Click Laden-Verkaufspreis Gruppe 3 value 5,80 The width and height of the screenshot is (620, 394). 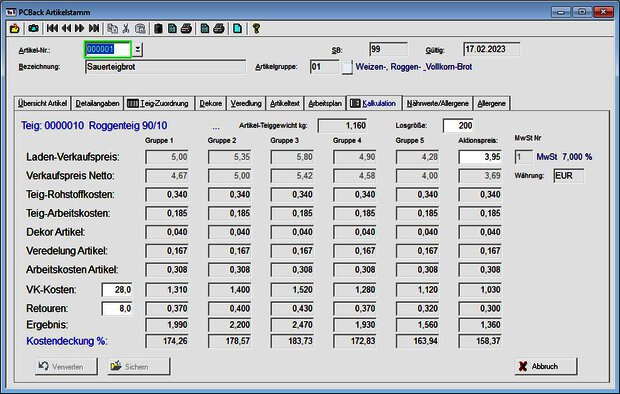[x=292, y=157]
